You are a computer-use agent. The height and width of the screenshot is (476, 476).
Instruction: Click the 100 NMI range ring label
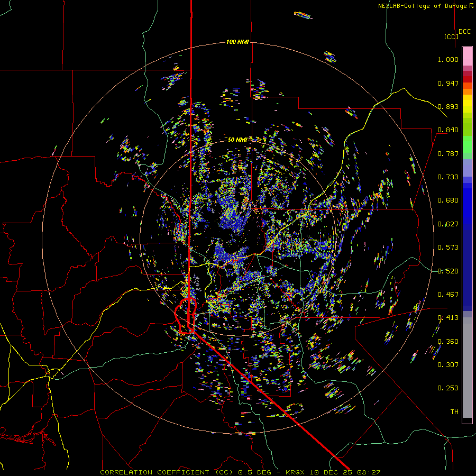pos(237,42)
